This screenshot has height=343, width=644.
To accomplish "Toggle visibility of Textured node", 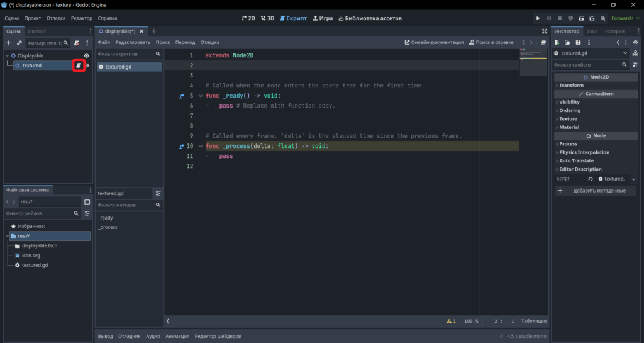I will click(x=87, y=65).
